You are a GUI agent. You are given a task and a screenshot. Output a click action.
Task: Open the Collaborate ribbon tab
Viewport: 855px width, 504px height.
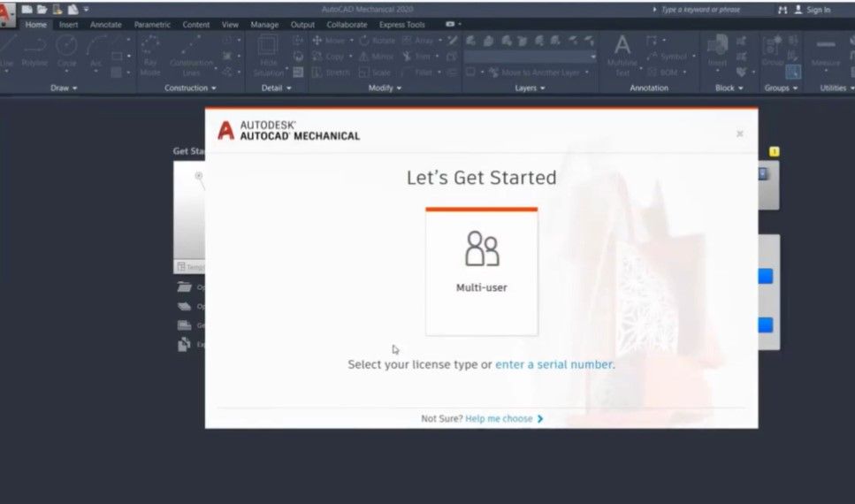pos(347,25)
